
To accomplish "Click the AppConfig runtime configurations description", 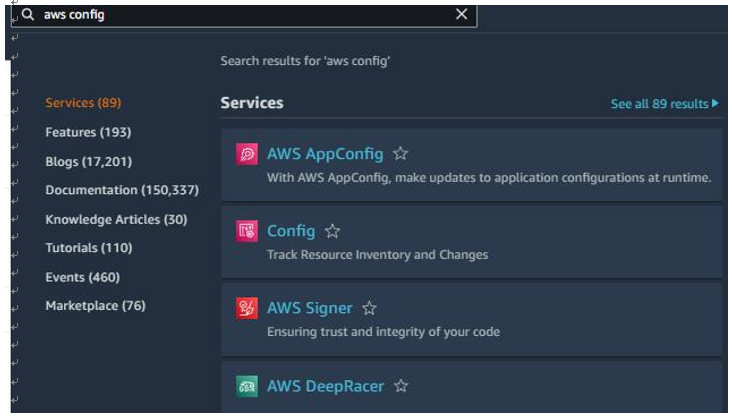I will [x=489, y=178].
